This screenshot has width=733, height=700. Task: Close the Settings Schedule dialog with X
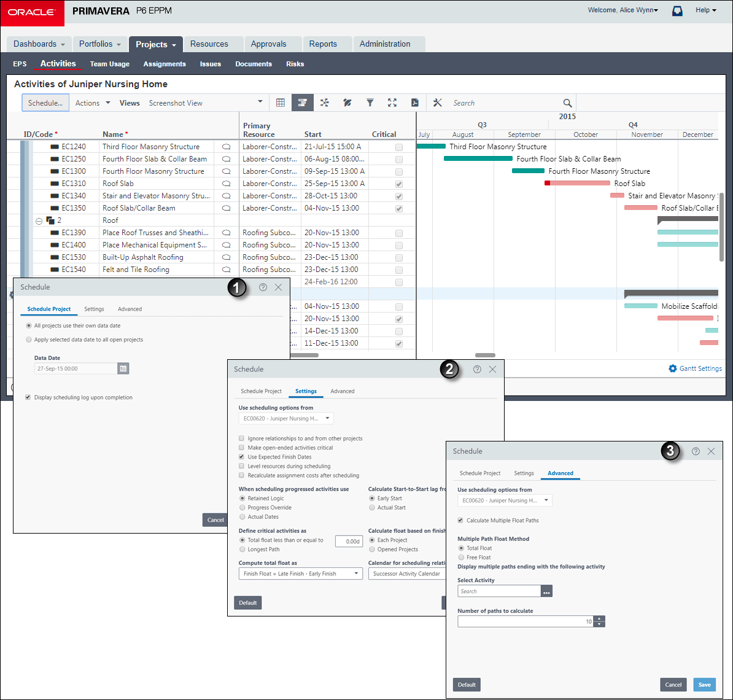tap(493, 370)
